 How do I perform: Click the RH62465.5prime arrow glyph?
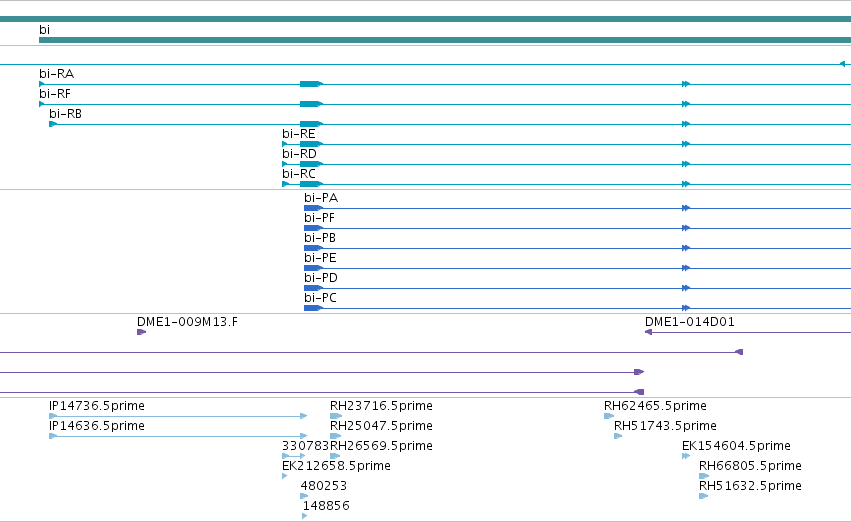click(609, 416)
